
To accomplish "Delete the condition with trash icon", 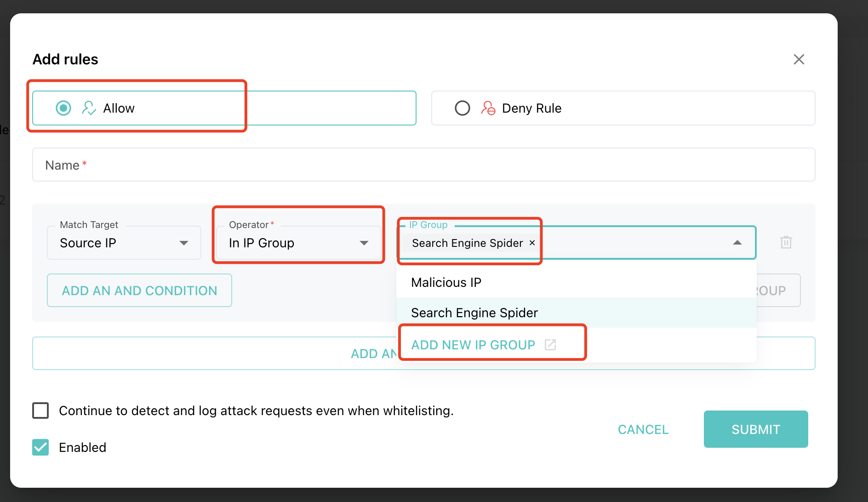I will tap(786, 242).
